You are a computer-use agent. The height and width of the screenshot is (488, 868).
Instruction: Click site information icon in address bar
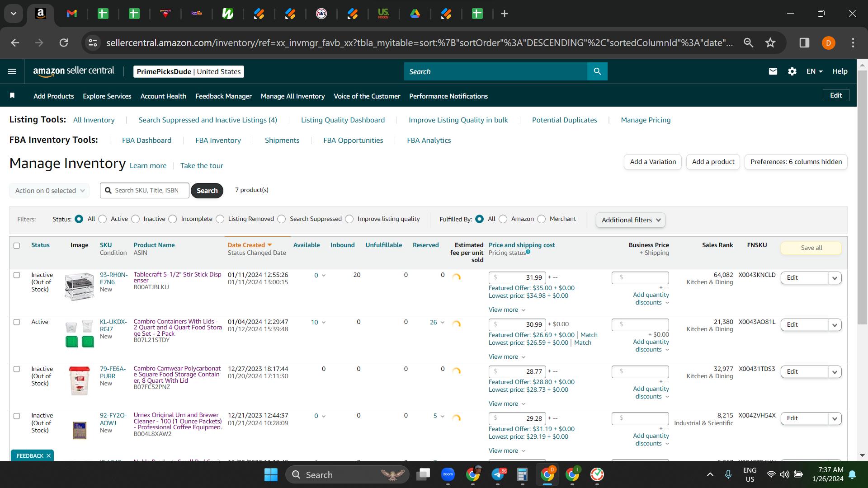point(93,42)
